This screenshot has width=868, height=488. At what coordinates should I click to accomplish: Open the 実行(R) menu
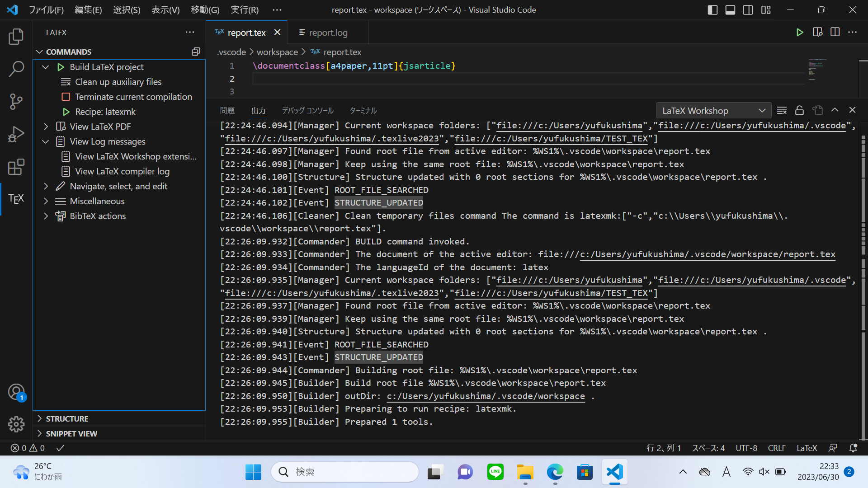[245, 10]
